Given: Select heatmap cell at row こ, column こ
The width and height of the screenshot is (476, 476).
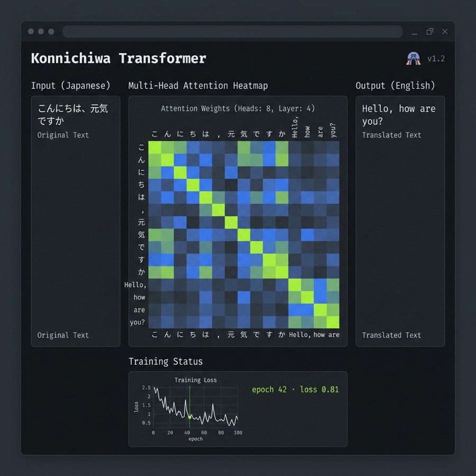Looking at the screenshot, I should pos(154,147).
